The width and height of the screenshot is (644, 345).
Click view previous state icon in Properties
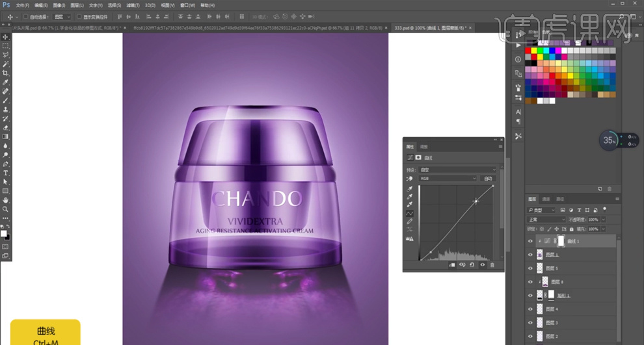pos(462,265)
